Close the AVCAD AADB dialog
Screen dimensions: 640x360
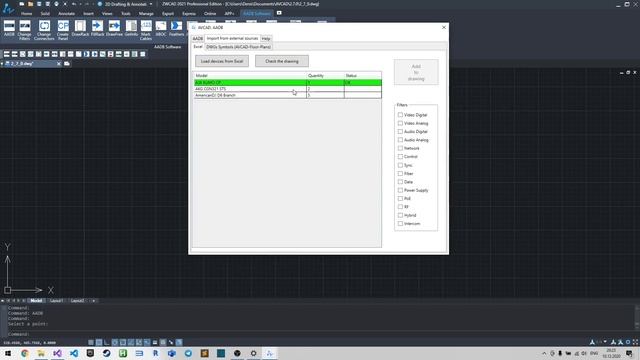point(444,27)
